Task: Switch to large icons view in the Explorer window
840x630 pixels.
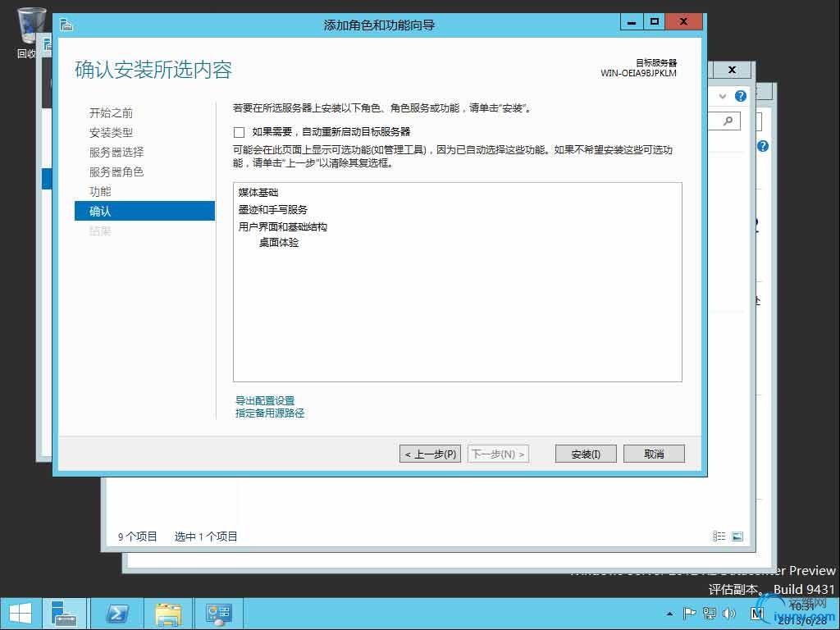Action: pos(737,536)
